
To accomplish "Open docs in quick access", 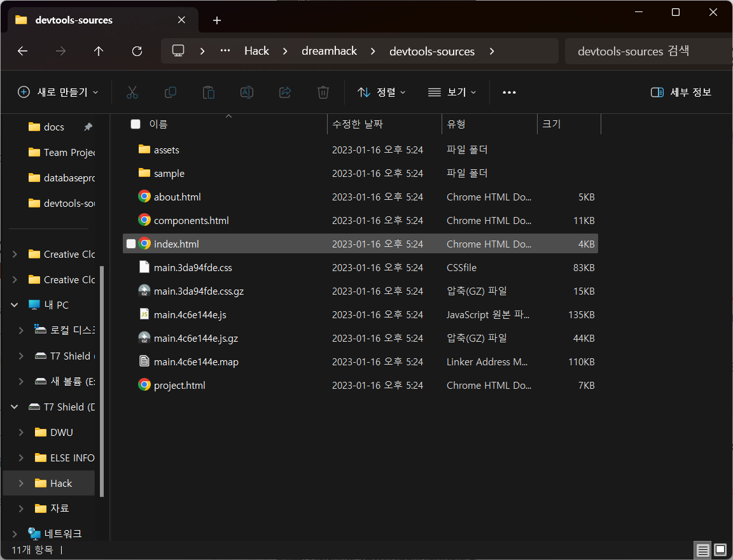I will pos(53,127).
